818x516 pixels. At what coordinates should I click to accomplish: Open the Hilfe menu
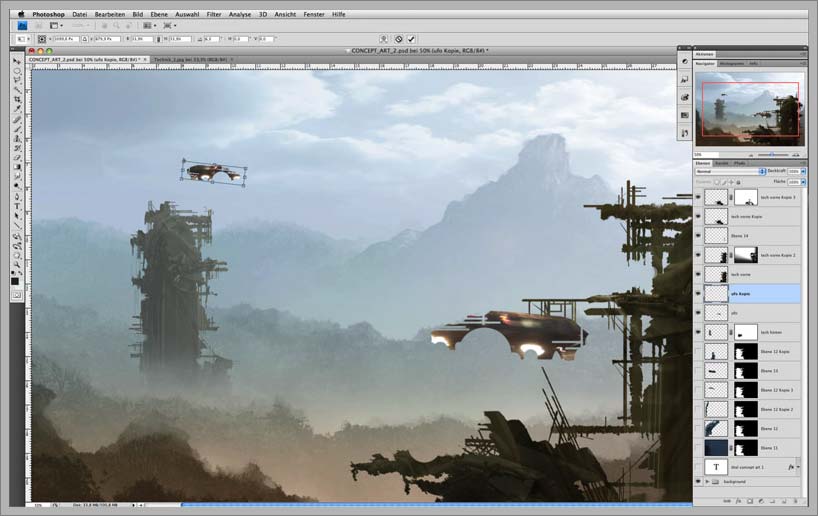[339, 14]
